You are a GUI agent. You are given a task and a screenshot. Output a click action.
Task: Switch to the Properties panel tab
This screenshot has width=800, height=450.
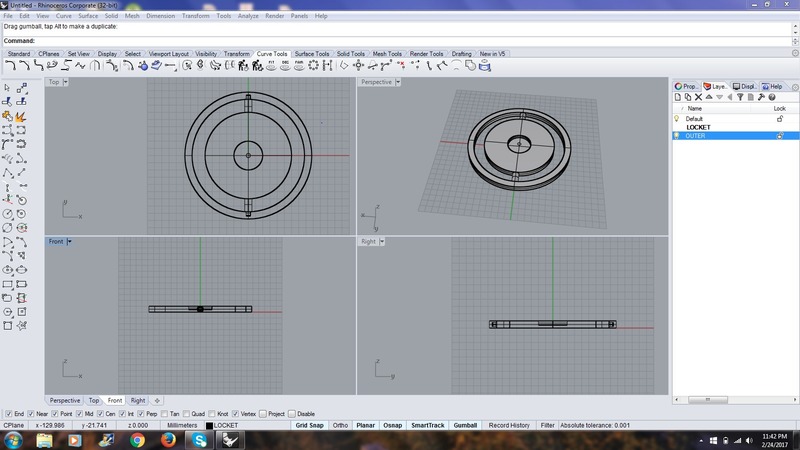click(685, 87)
